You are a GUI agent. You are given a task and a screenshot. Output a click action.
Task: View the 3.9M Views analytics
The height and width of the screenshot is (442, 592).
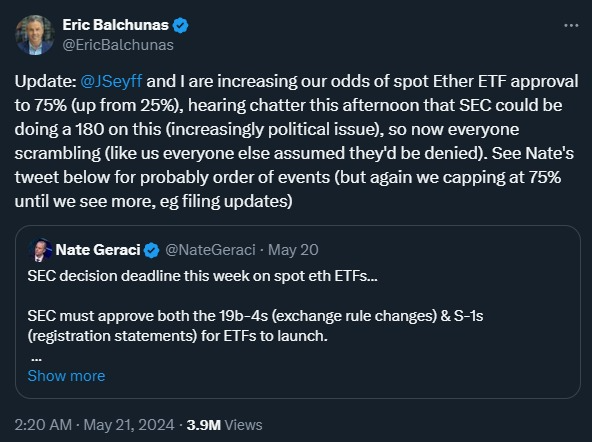coord(224,425)
